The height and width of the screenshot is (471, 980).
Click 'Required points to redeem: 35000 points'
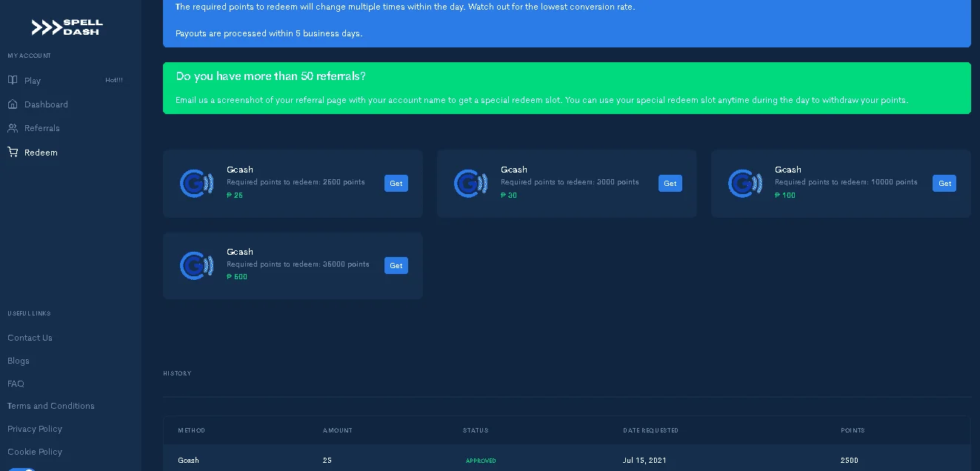pos(298,264)
